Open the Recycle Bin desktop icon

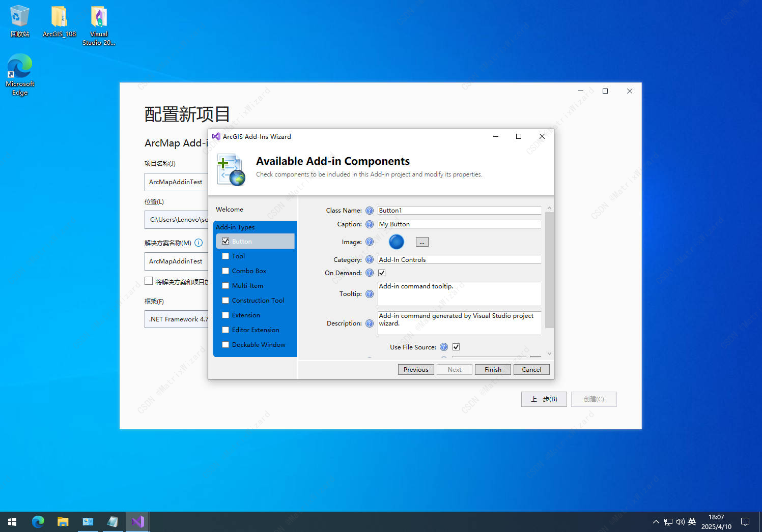(20, 21)
